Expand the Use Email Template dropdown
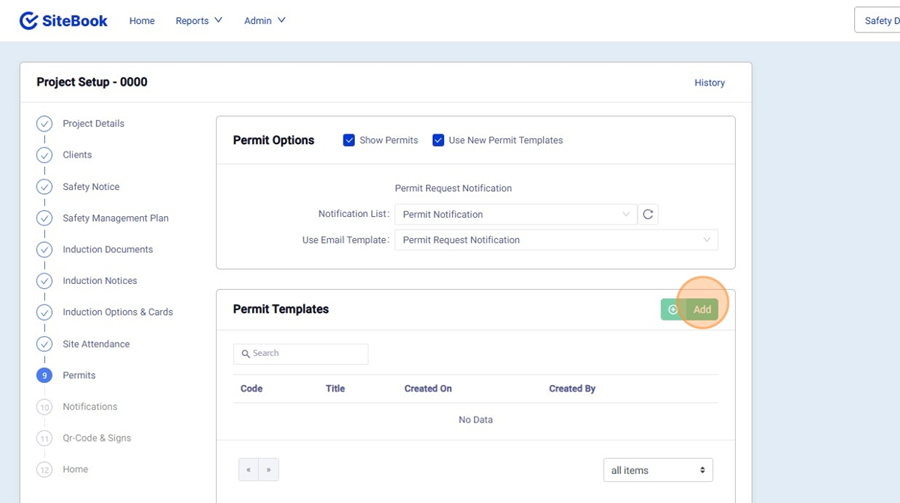The image size is (900, 503). [x=556, y=240]
